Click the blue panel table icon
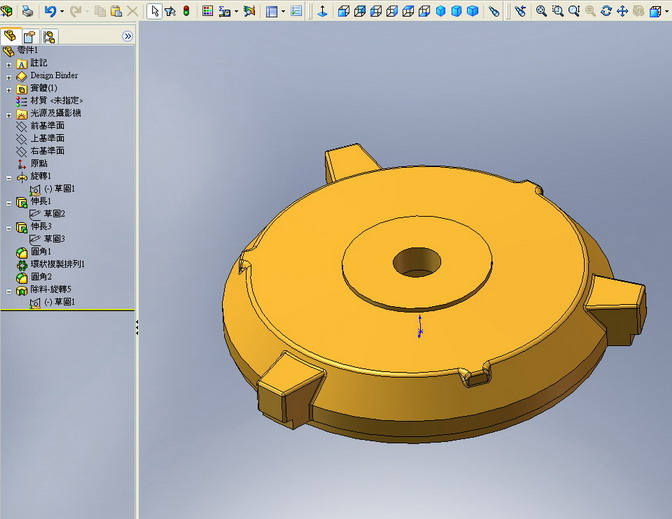Screen dimensions: 672x519 [272, 11]
